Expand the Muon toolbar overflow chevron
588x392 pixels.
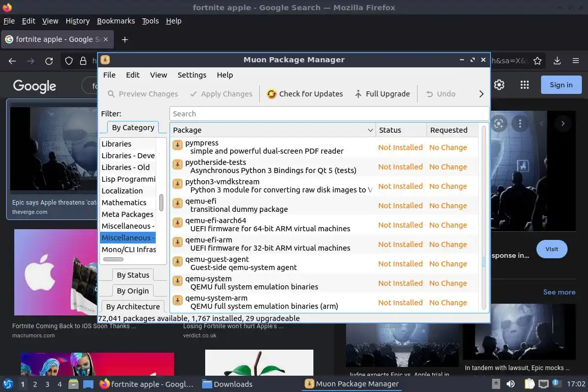click(481, 94)
